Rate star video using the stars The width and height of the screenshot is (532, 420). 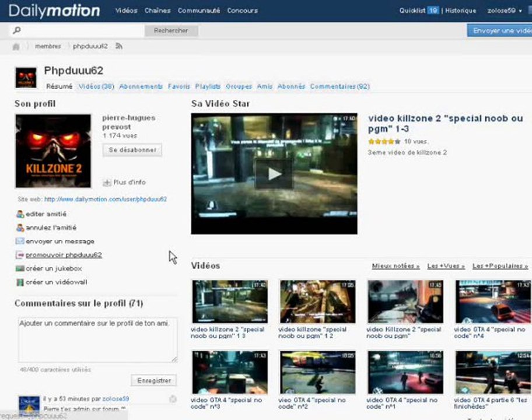pos(384,142)
